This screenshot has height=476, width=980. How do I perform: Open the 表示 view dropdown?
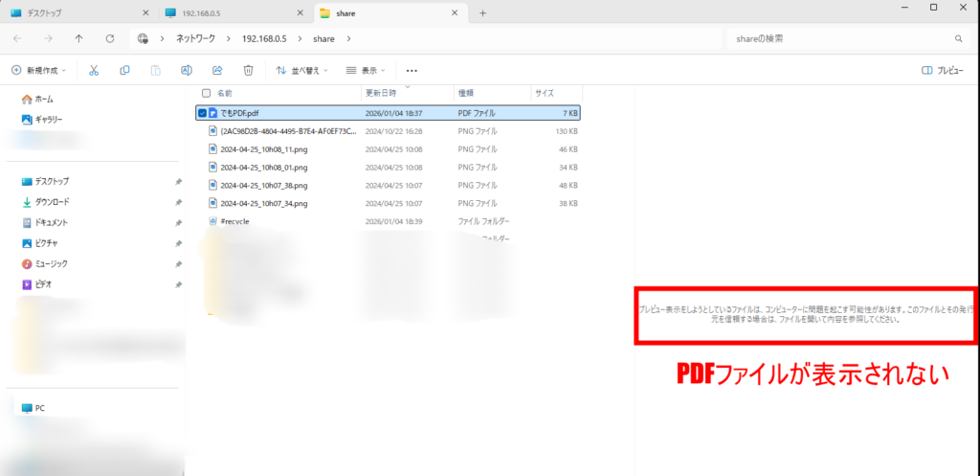pos(366,71)
